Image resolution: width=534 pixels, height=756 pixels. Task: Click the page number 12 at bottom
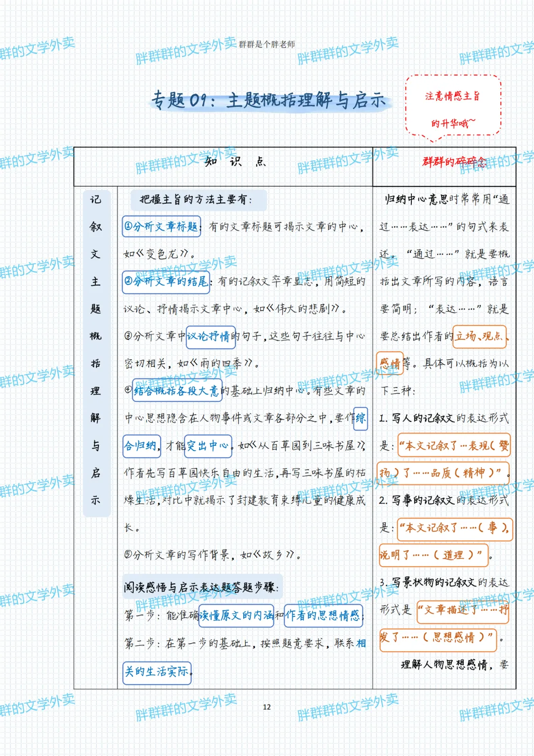click(x=267, y=708)
